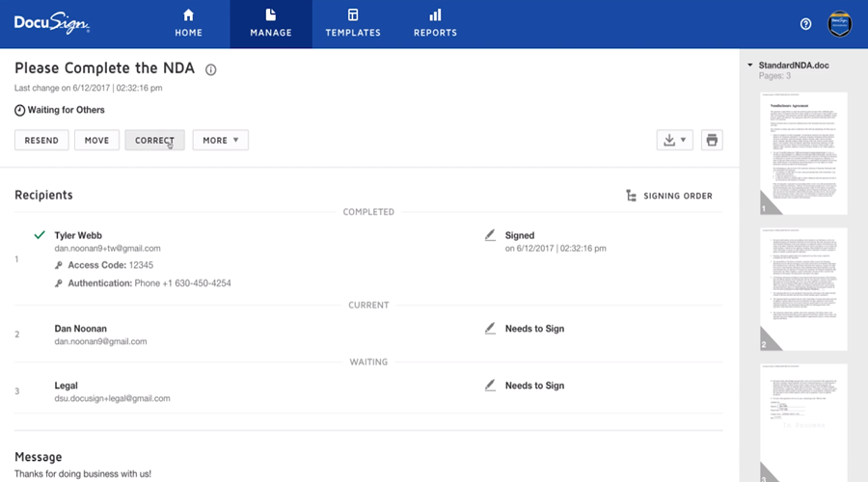Open the help question mark icon

point(806,24)
